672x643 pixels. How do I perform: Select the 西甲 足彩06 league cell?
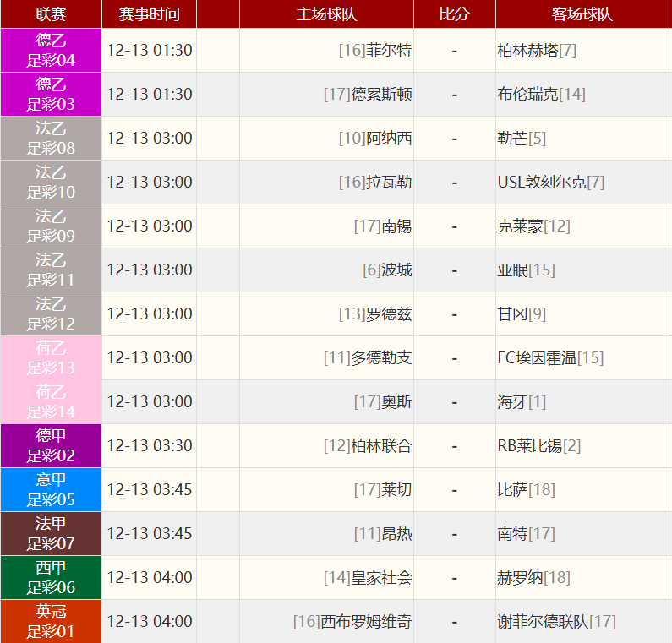51,577
